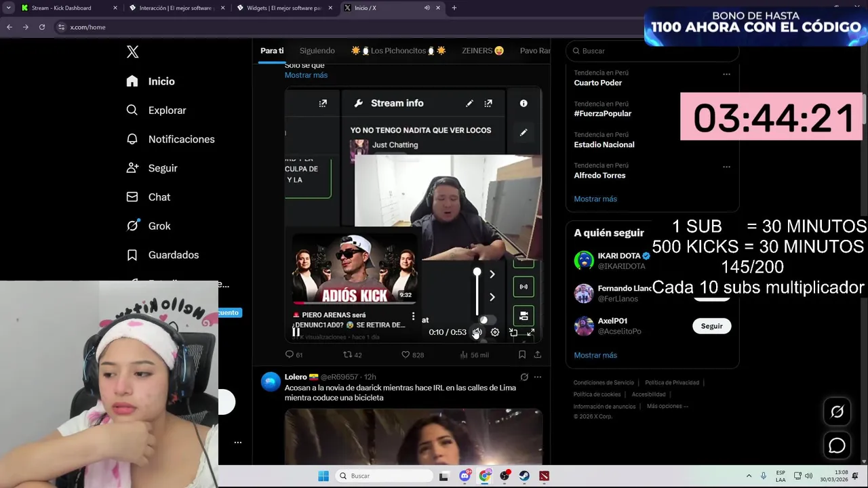Open the account ellipsis menu in the sidebar
Image resolution: width=868 pixels, height=488 pixels.
tap(238, 443)
